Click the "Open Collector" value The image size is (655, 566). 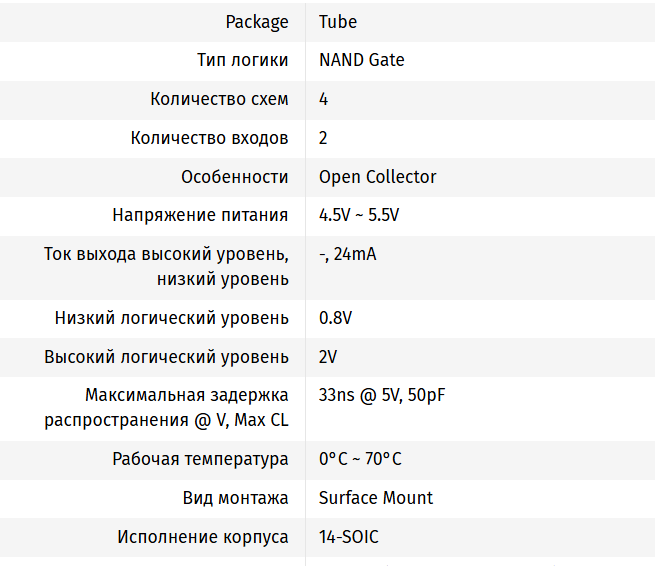[378, 177]
